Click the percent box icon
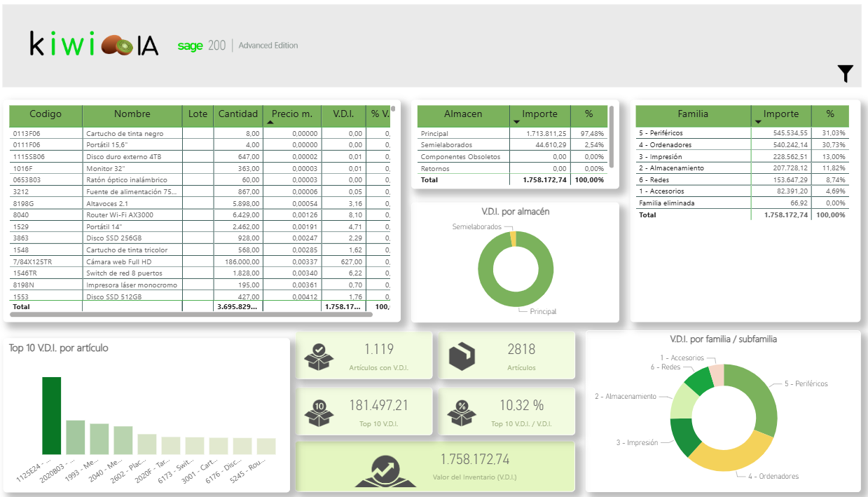This screenshot has width=868, height=497. click(462, 412)
